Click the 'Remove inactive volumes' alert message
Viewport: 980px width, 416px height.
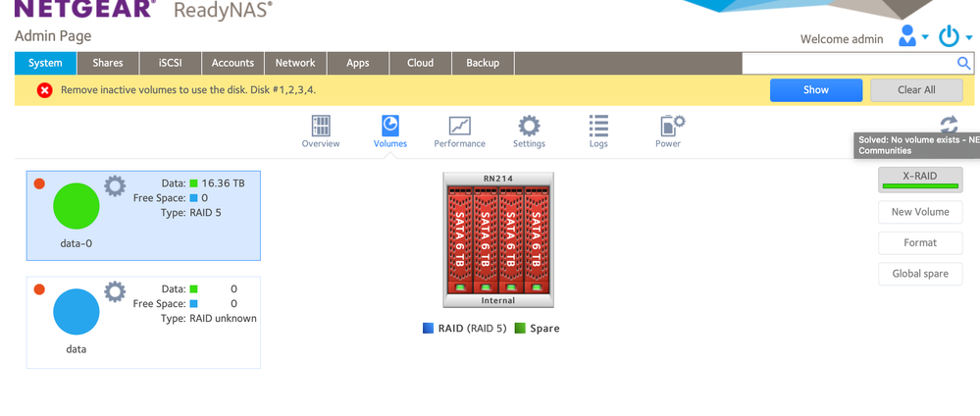[x=188, y=90]
